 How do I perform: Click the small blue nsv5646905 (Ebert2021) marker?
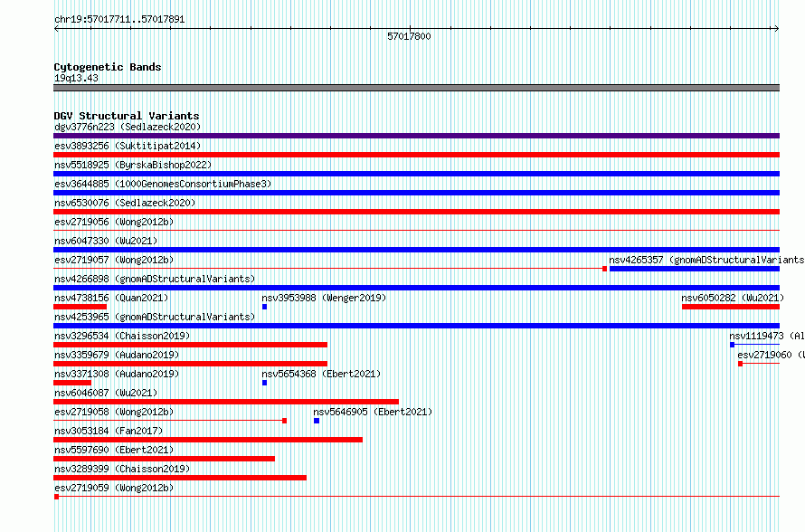coord(317,421)
